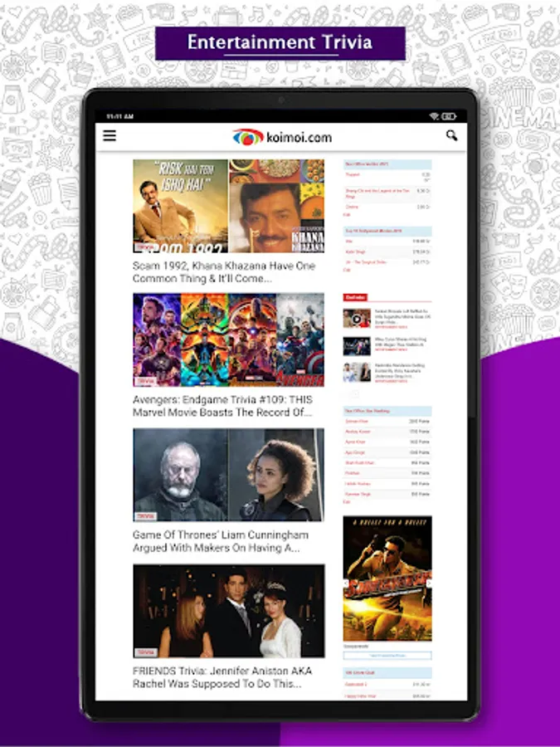Viewport: 560px width, 747px height.
Task: Open Kabir Singh in Top Bollywood Movies list
Action: coord(387,251)
